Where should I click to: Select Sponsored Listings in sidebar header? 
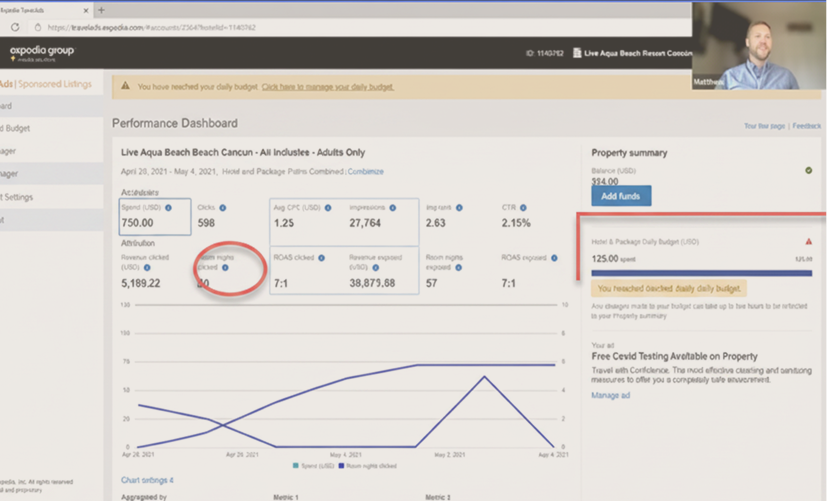click(x=55, y=84)
